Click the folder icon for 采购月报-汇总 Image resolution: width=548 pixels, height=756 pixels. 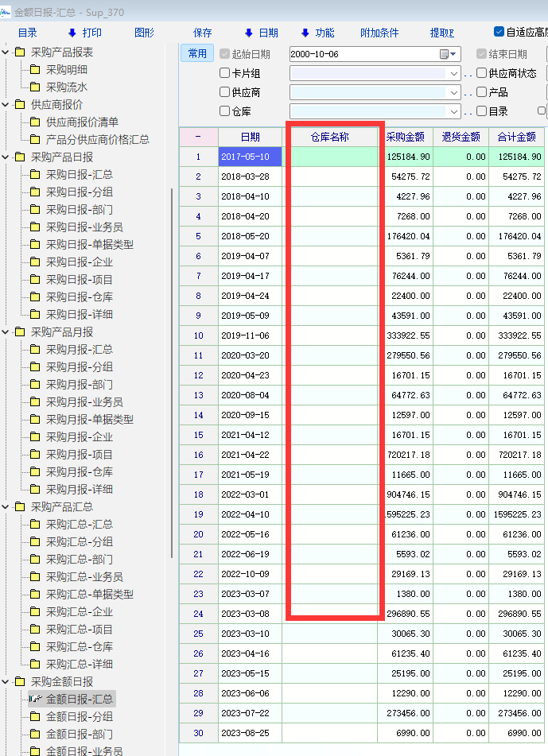tap(34, 350)
